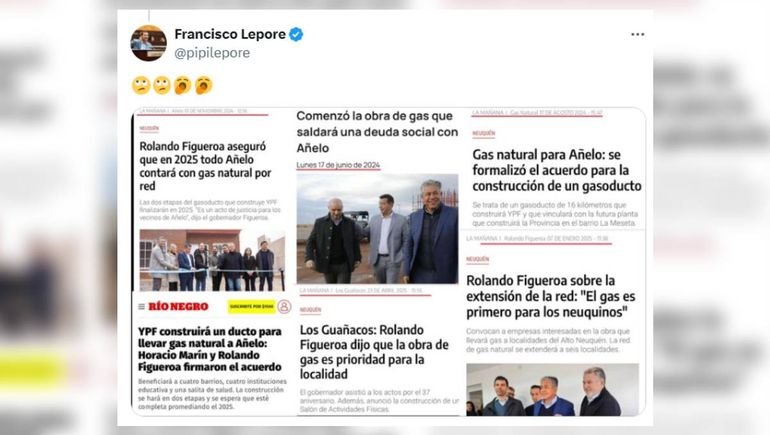Open 'El gas es primero' headline

pyautogui.click(x=550, y=297)
